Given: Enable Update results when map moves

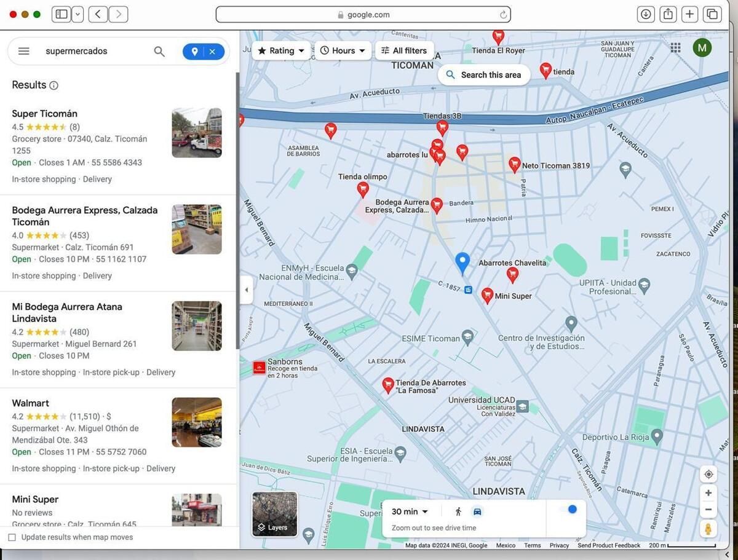Looking at the screenshot, I should pos(12,538).
